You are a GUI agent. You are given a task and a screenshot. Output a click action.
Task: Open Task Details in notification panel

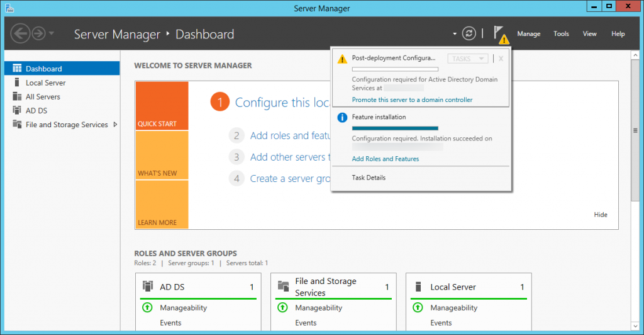[369, 178]
